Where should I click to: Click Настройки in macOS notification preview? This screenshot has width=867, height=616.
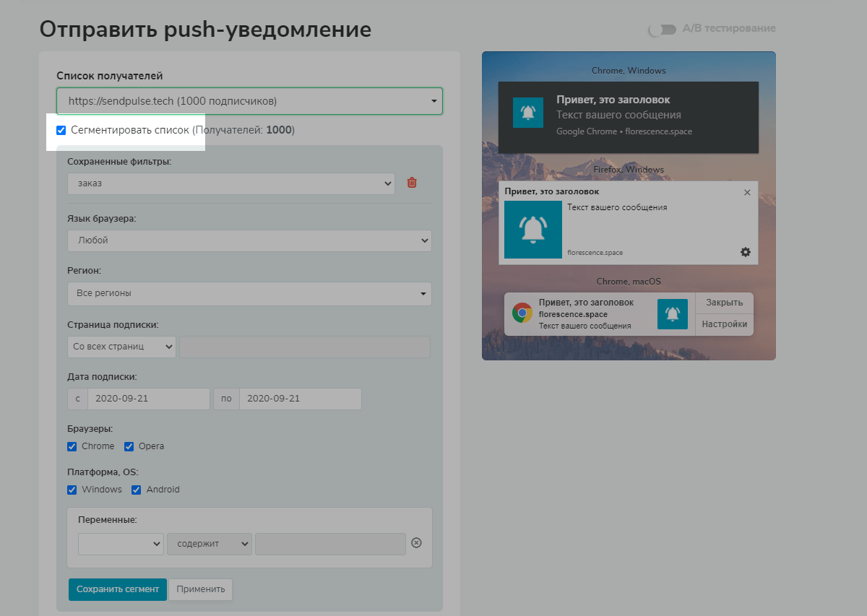click(x=724, y=325)
